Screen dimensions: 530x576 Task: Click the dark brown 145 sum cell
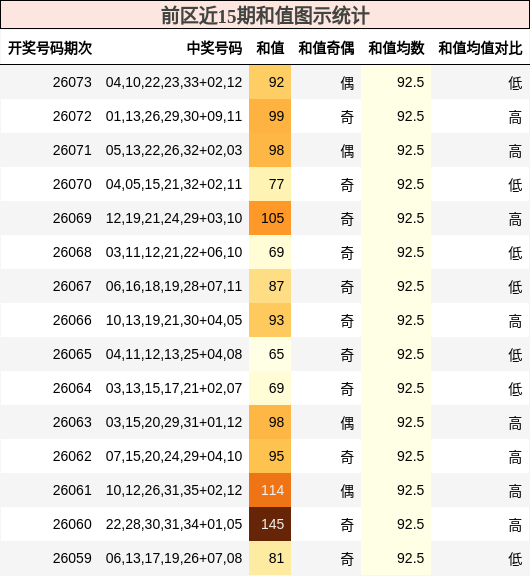click(x=270, y=524)
